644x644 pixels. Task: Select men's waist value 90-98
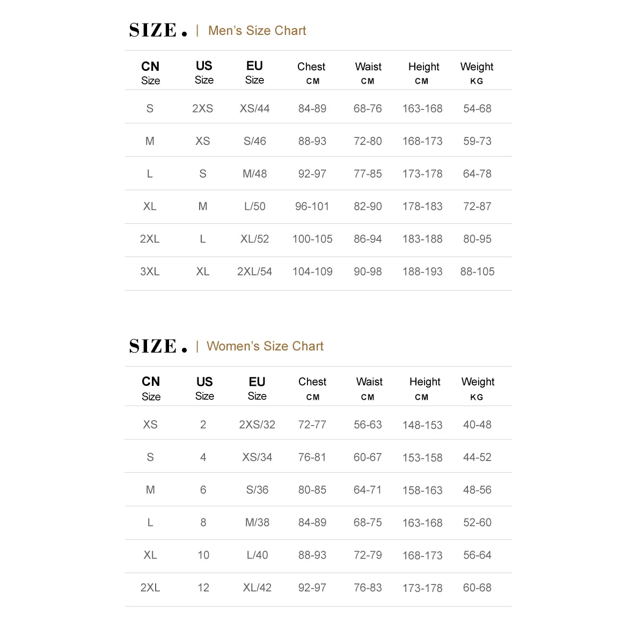pos(368,272)
